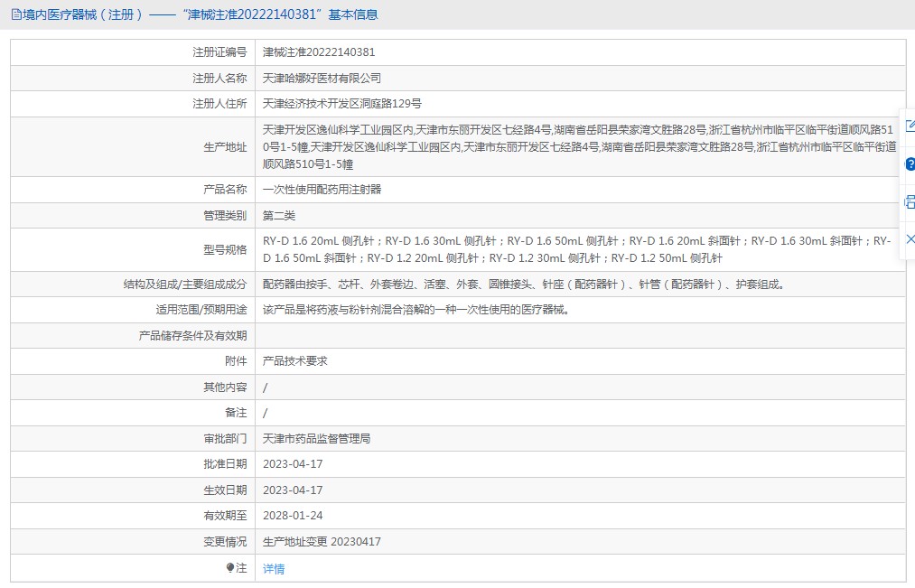Click approval department 天津市药品监督管理局

point(316,439)
